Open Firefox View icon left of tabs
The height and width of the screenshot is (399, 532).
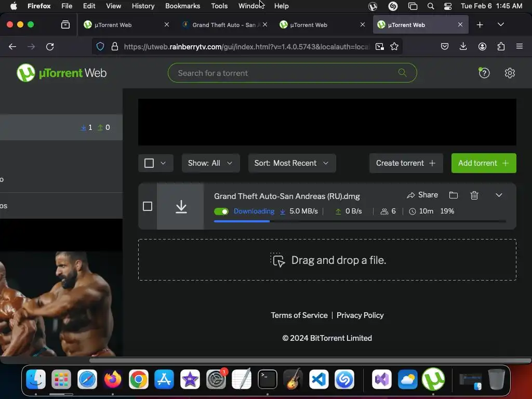(65, 25)
